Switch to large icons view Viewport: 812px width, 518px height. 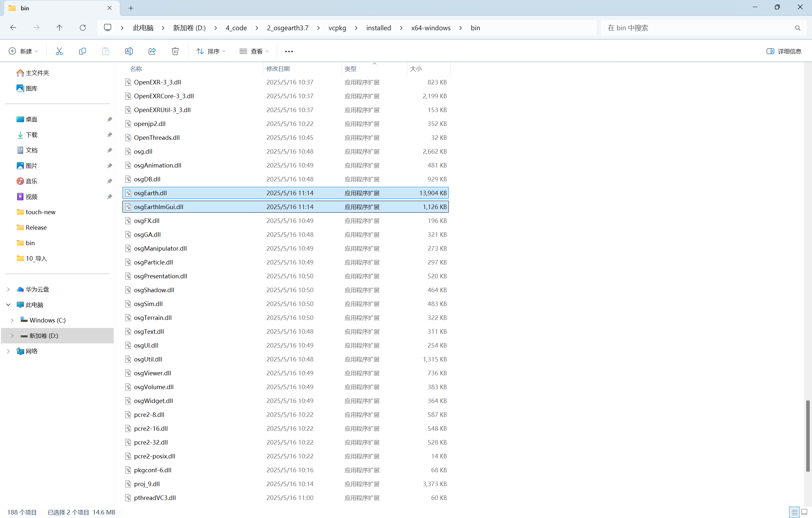[x=804, y=512]
